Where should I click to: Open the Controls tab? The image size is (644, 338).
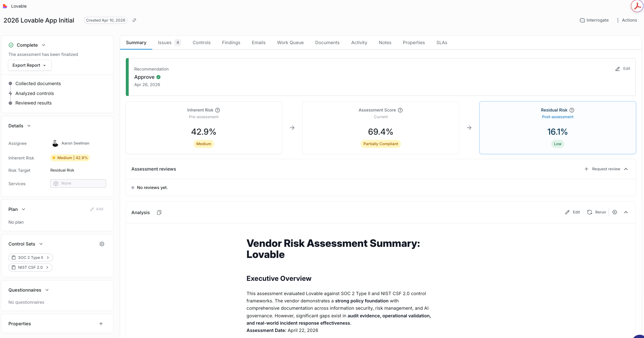pyautogui.click(x=201, y=43)
